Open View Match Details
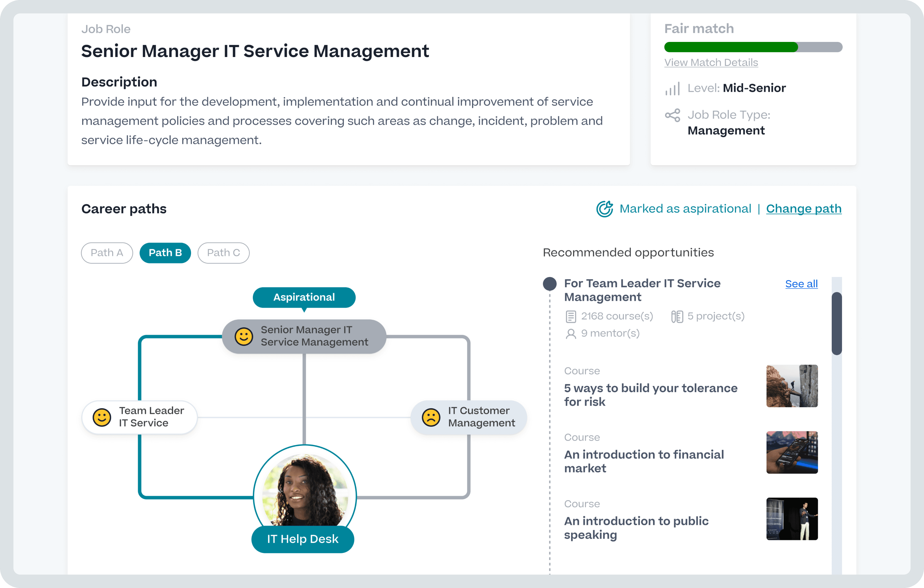The height and width of the screenshot is (588, 924). pyautogui.click(x=711, y=63)
